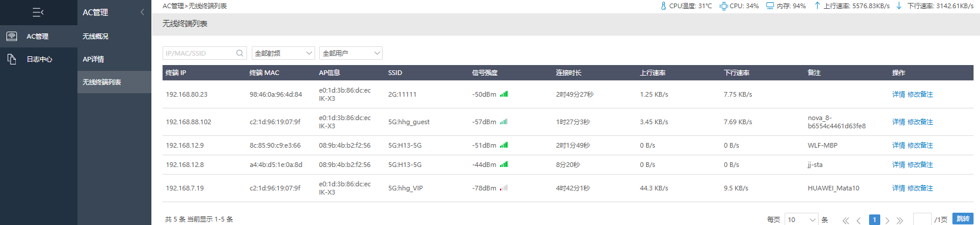Image resolution: width=980 pixels, height=225 pixels.
Task: Click the memory usage monitor icon
Action: 770,6
